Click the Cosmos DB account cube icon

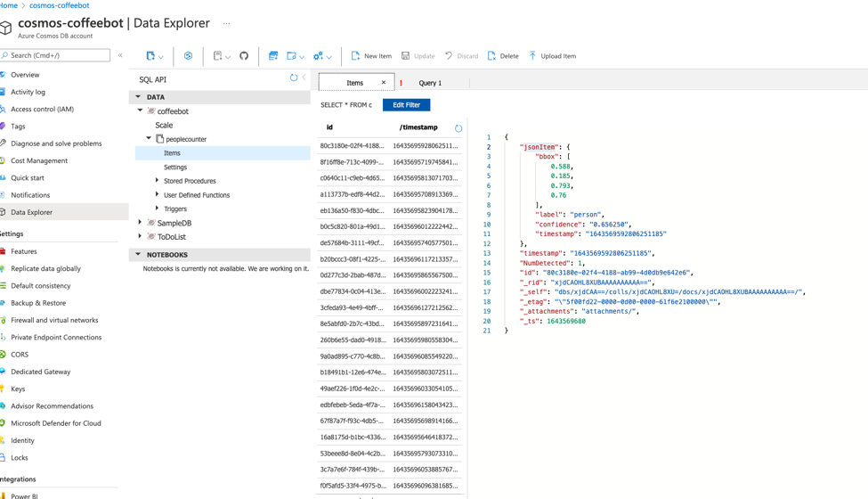[5, 28]
